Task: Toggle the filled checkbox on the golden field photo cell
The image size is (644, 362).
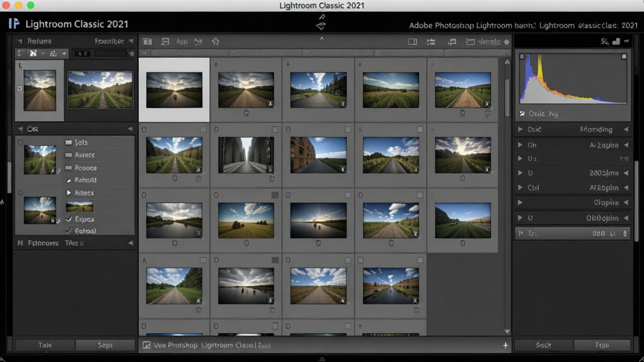Action: [275, 195]
